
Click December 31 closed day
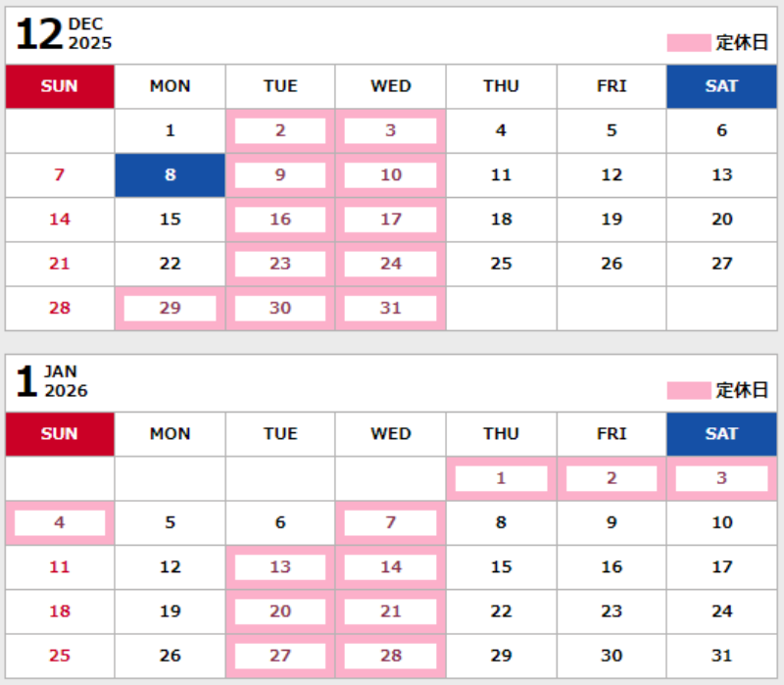tap(390, 308)
